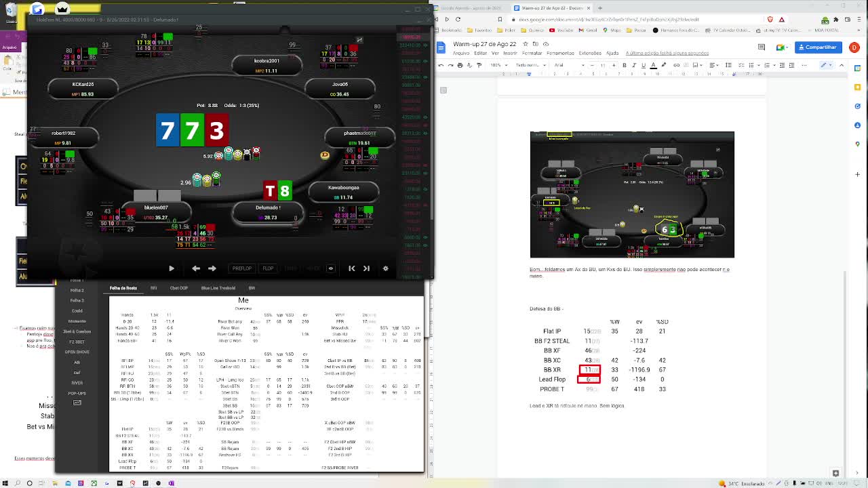Open the Folha de Rosto tab
This screenshot has height=488, width=868.
pos(123,288)
